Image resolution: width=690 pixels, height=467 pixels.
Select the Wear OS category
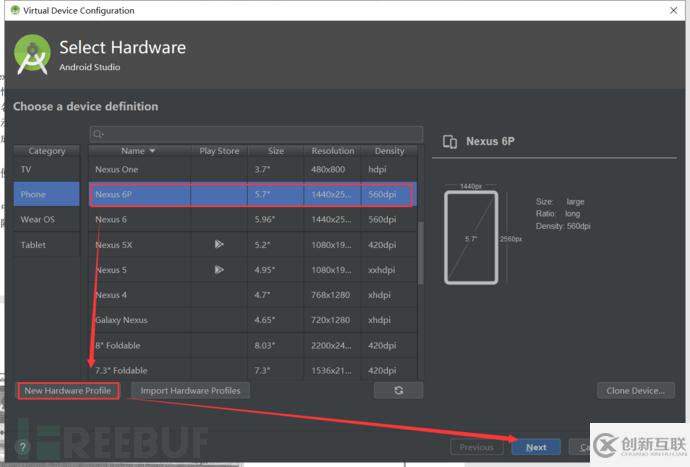[47, 219]
